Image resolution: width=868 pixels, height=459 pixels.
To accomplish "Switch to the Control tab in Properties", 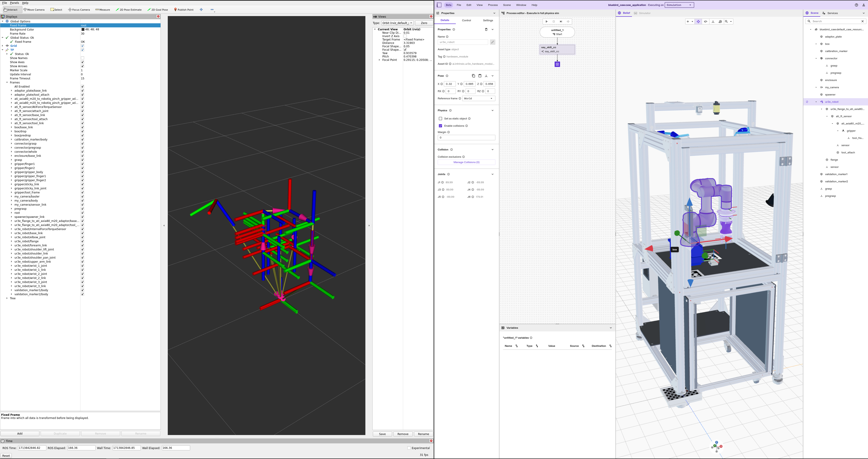I will [467, 20].
